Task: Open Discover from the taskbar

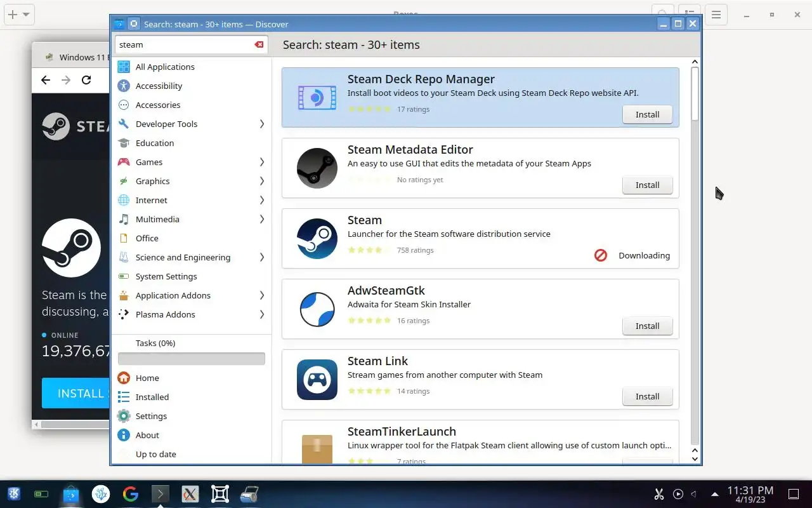Action: click(71, 493)
